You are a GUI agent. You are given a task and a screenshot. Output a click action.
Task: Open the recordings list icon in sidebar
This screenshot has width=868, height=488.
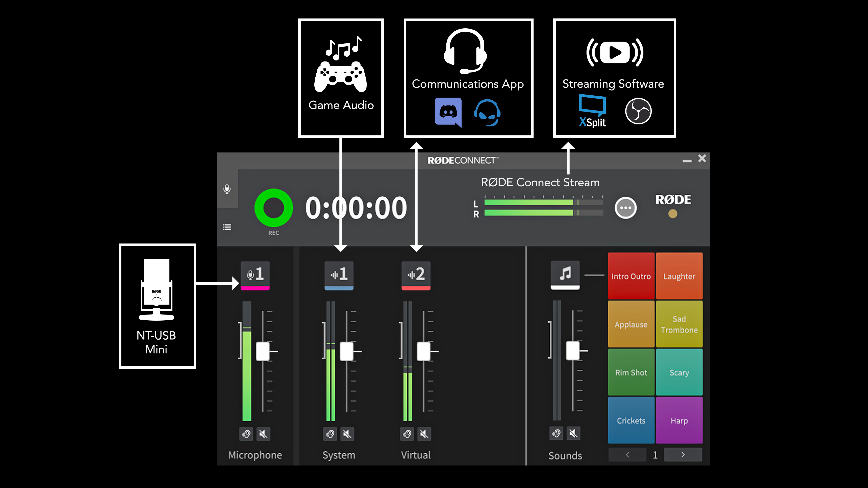pyautogui.click(x=227, y=227)
